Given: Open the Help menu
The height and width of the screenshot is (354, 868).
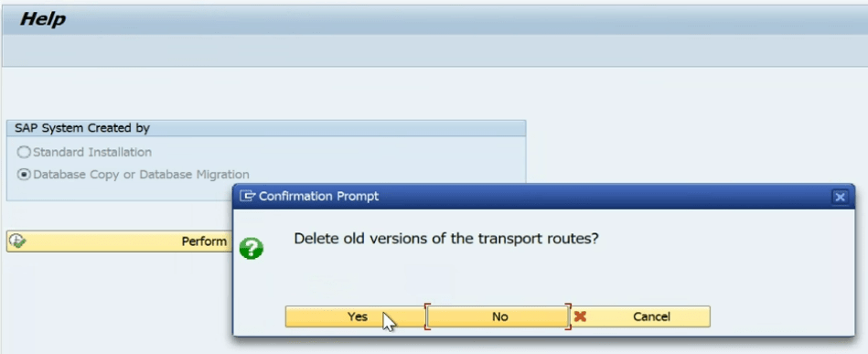Looking at the screenshot, I should point(43,19).
